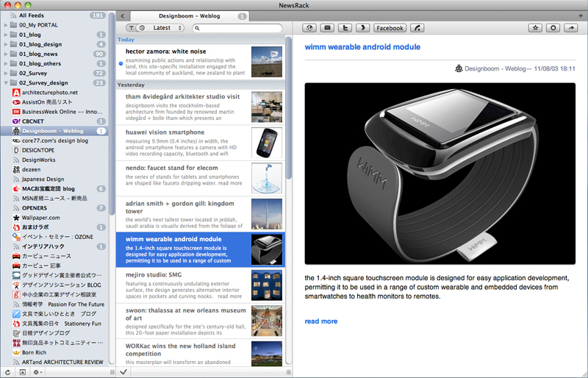The image size is (588, 378).
Task: Click the refresh feeds icon
Action: pos(7,372)
